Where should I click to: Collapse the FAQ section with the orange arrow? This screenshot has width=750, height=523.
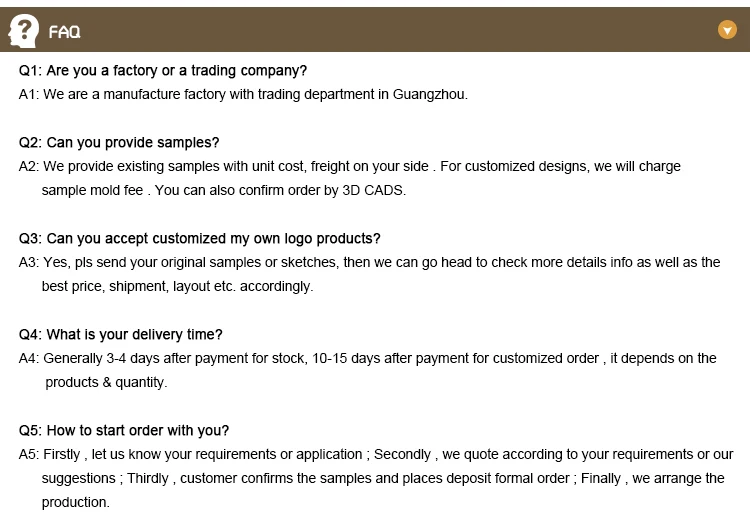pyautogui.click(x=727, y=31)
